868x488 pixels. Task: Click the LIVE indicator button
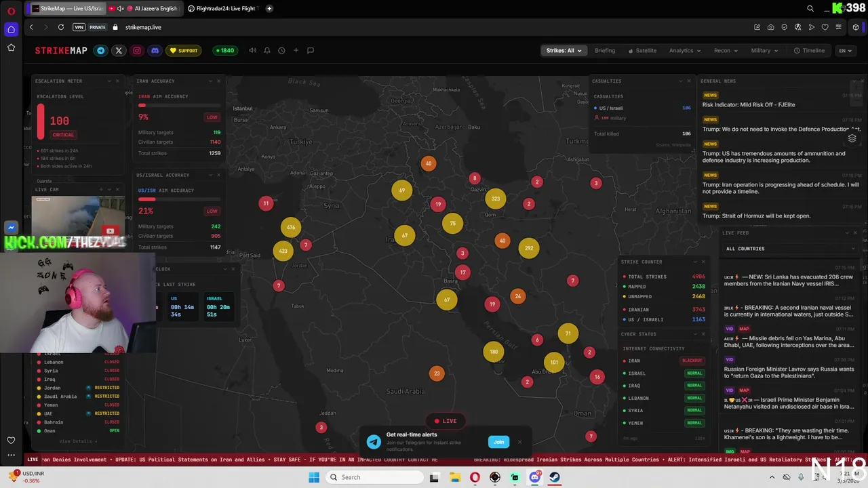tap(445, 421)
